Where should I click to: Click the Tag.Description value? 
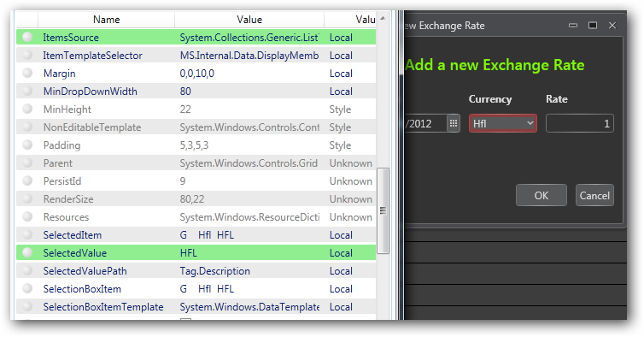(x=214, y=271)
